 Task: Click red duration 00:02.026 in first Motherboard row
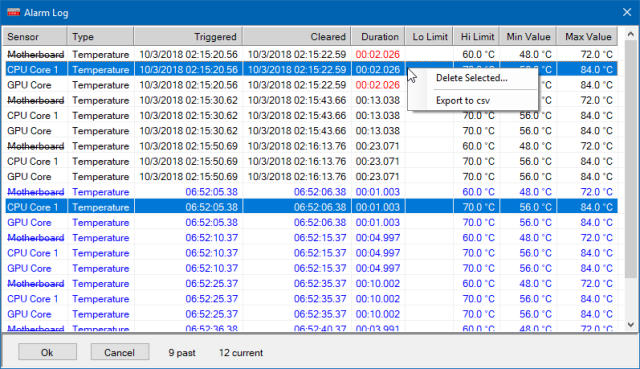[x=378, y=54]
